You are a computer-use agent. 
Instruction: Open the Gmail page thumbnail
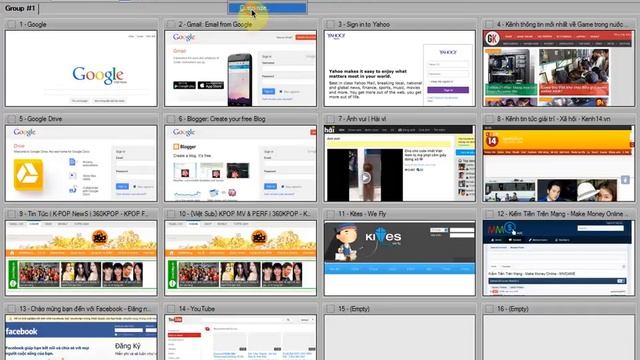(x=240, y=69)
